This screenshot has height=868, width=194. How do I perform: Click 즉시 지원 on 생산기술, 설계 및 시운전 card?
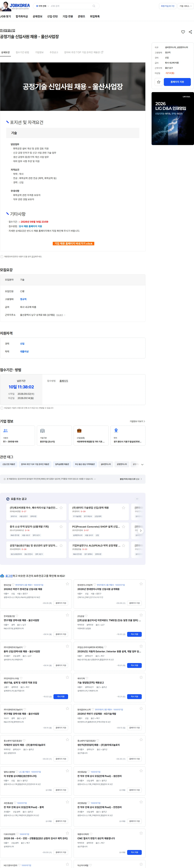(x=61, y=696)
